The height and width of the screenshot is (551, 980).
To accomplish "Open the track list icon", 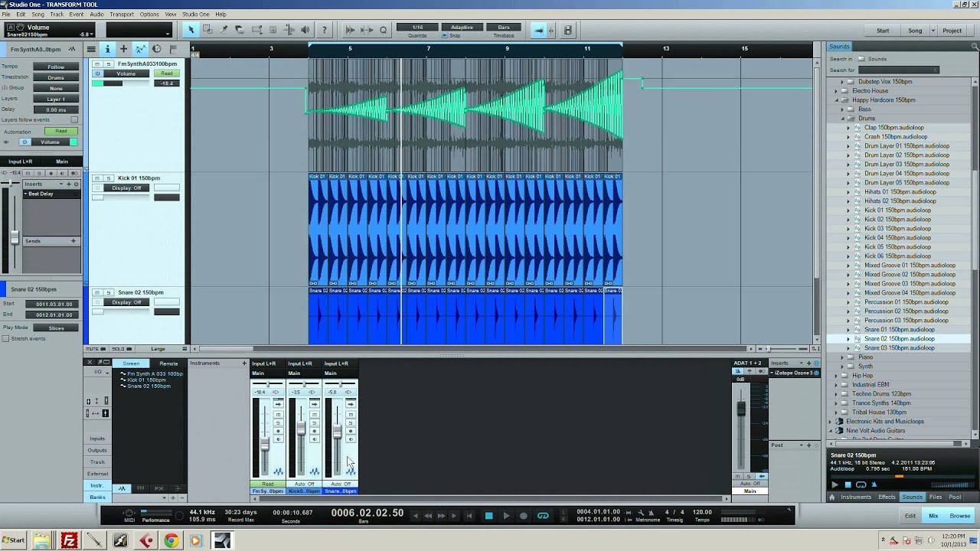I will pos(91,49).
